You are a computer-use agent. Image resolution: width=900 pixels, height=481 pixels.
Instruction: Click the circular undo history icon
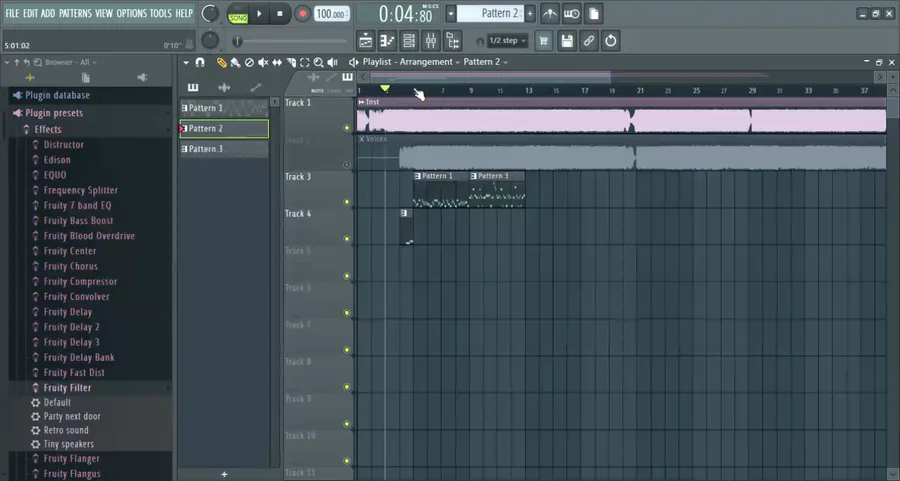point(611,41)
